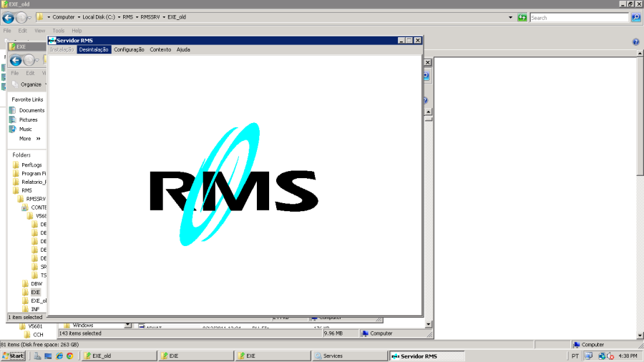Click the Chrome quick launch icon
The width and height of the screenshot is (644, 362).
click(x=70, y=356)
